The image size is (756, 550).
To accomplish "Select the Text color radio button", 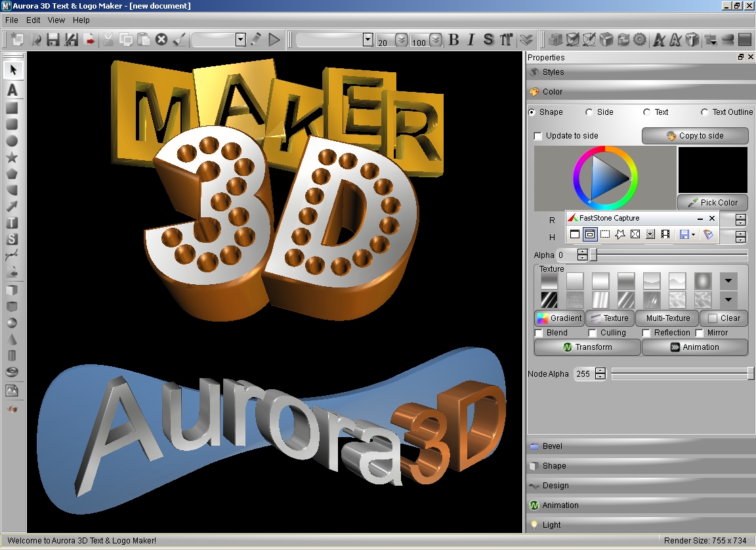I will 646,112.
